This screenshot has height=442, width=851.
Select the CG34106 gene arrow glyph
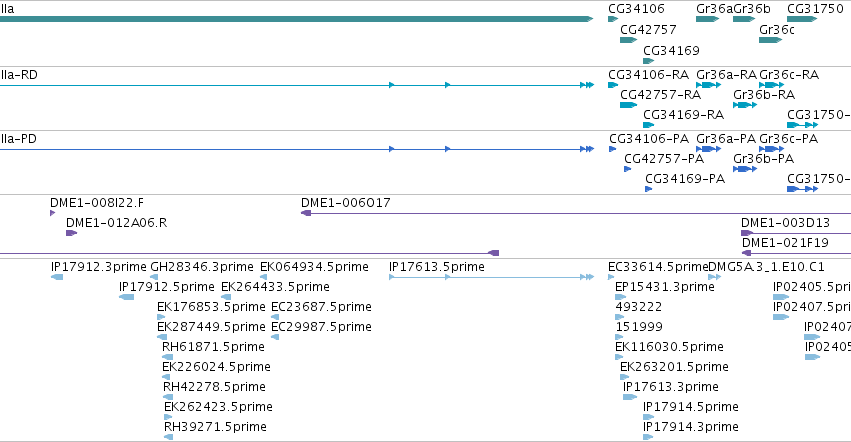[613, 19]
